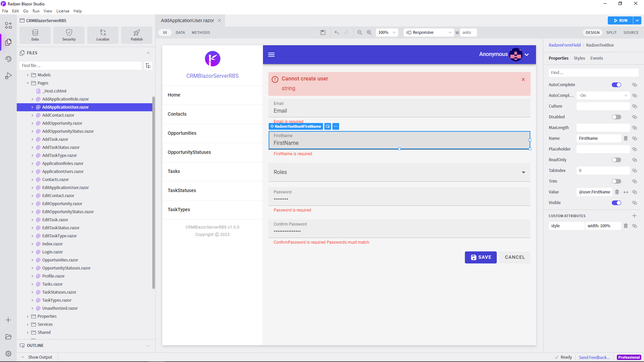
Task: Open the License menu
Action: point(63,11)
